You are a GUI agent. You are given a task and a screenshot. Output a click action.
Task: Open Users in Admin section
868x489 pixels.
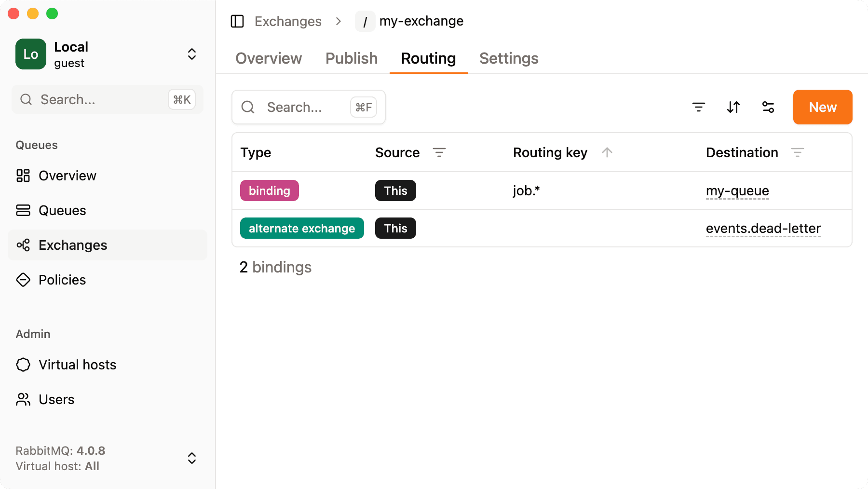pyautogui.click(x=108, y=399)
